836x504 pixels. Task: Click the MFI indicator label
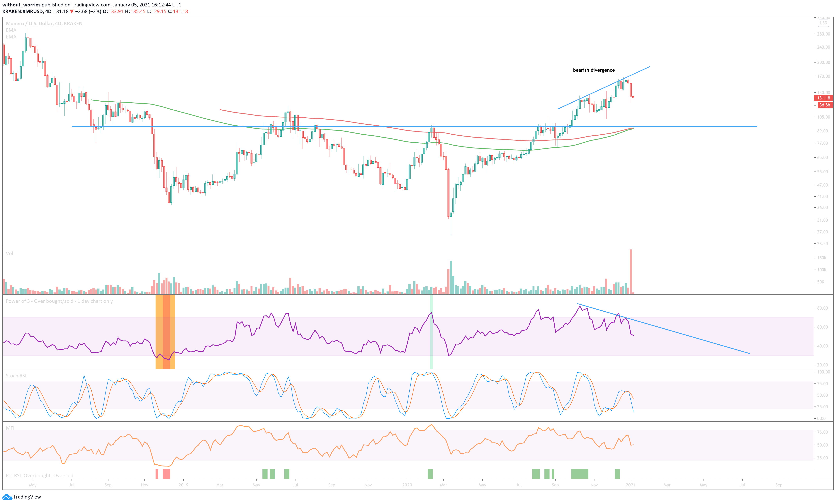[10, 428]
